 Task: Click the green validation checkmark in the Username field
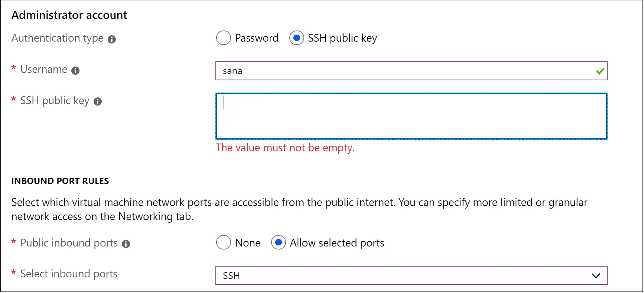(600, 71)
